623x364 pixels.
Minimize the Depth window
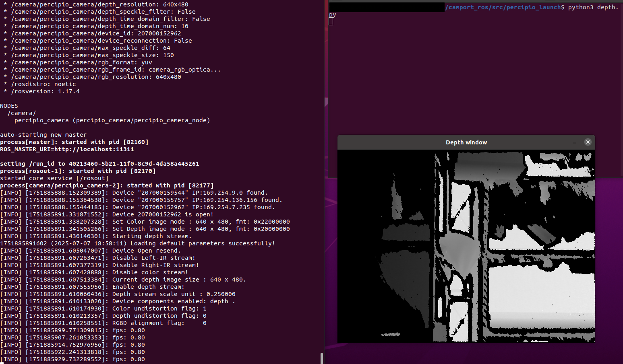point(574,142)
